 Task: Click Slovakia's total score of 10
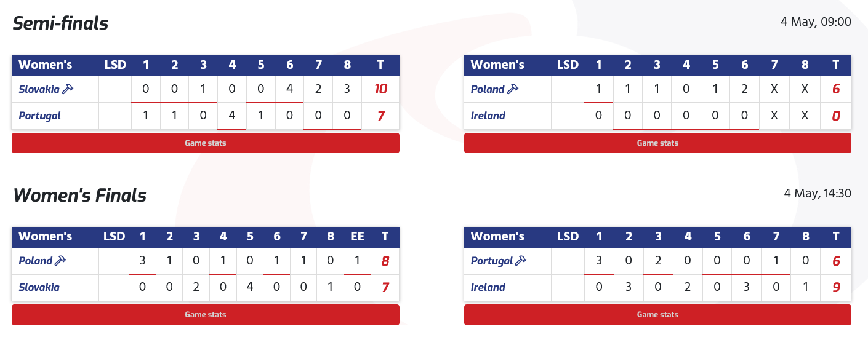tap(381, 89)
